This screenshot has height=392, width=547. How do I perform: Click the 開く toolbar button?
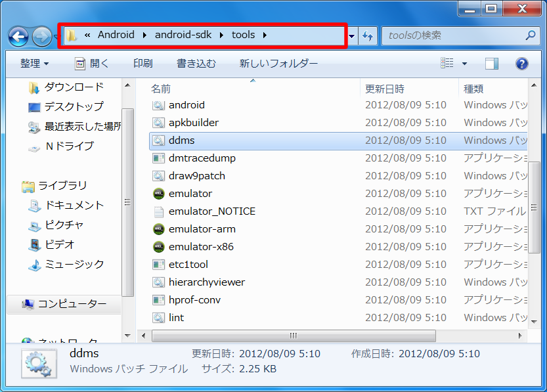[92, 64]
